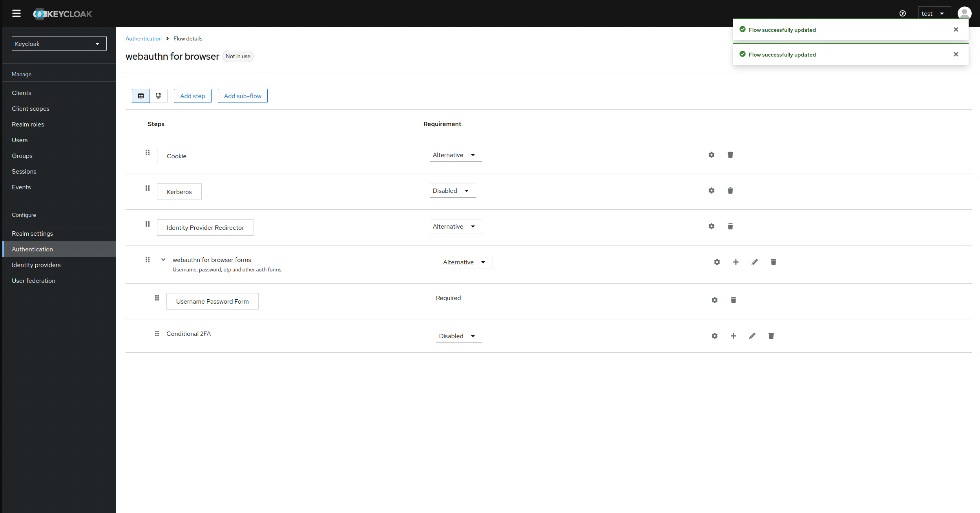Open the hamburger navigation menu
Screen dimensions: 980x513
click(16, 14)
